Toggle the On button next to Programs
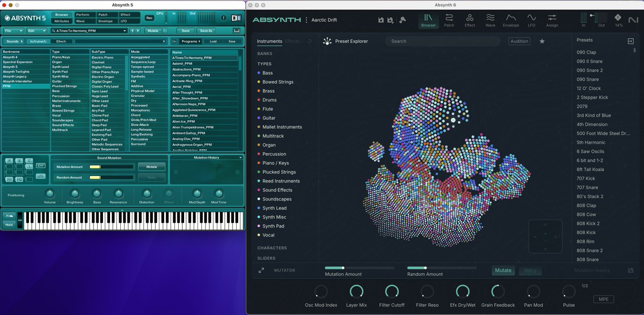Viewport: 644px width, 315px height. coord(174,41)
